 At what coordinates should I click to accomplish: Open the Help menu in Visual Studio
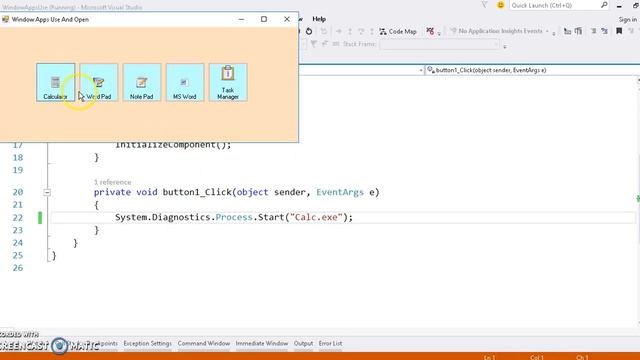(319, 19)
